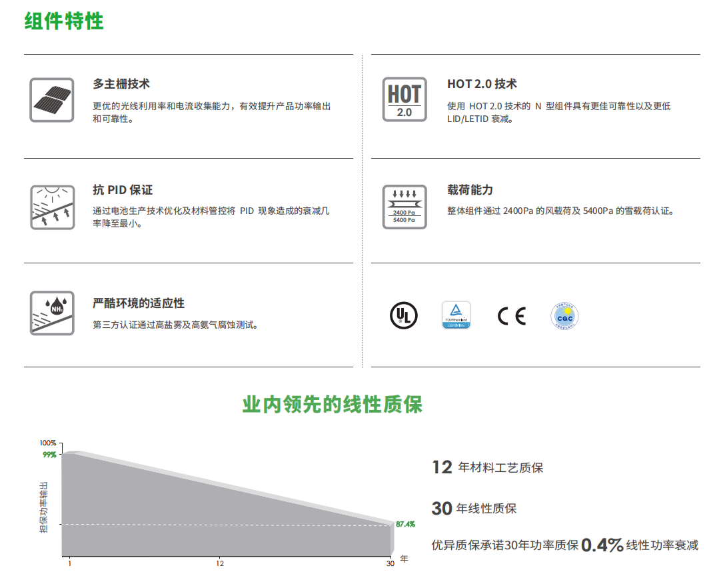Click the title 抗 PID 保证
The image size is (713, 588).
123,190
